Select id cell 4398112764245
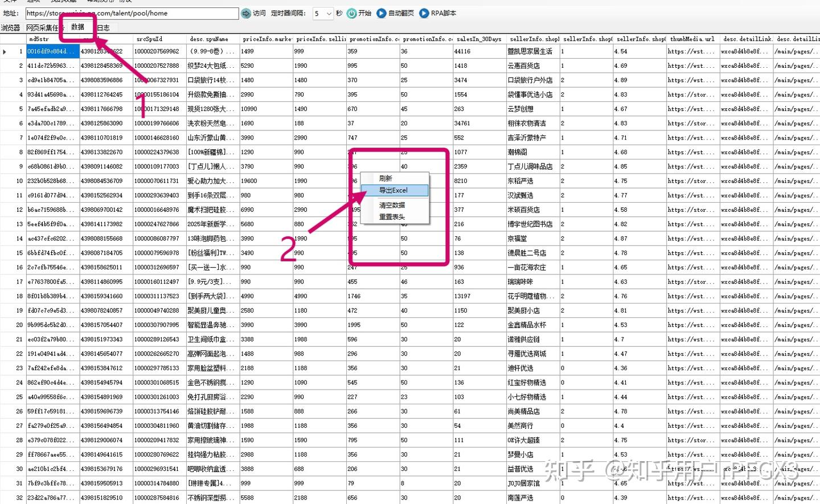The width and height of the screenshot is (820, 504). pos(106,95)
